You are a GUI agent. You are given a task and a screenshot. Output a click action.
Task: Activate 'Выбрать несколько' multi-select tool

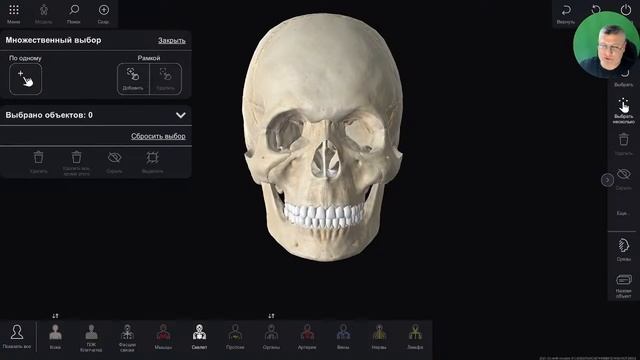point(624,111)
